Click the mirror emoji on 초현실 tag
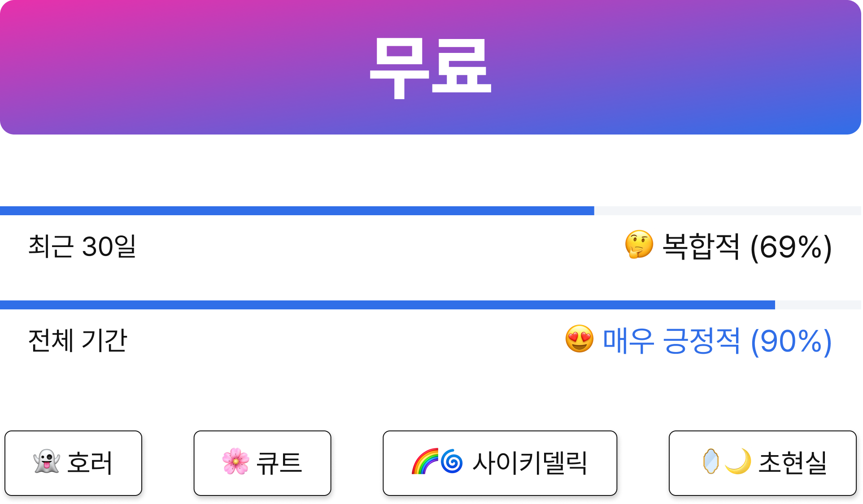 pos(711,461)
